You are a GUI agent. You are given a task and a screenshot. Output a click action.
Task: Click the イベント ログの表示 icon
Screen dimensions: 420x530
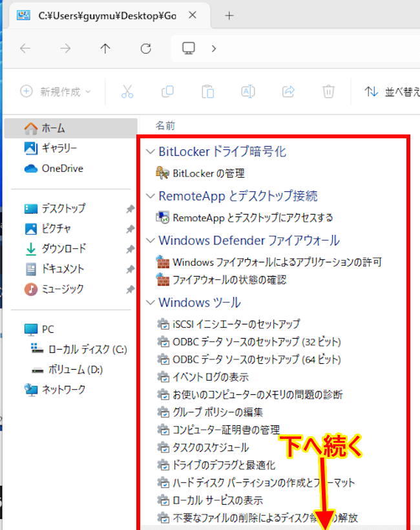163,377
